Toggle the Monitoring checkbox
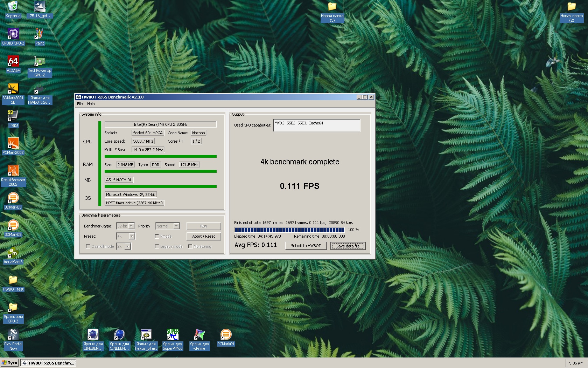Image resolution: width=588 pixels, height=368 pixels. coord(190,246)
